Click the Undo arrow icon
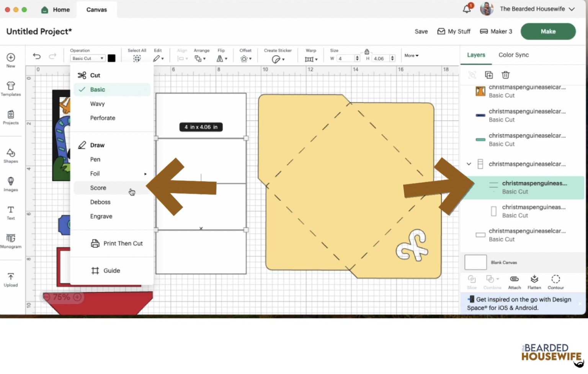The image size is (588, 374). [x=37, y=56]
